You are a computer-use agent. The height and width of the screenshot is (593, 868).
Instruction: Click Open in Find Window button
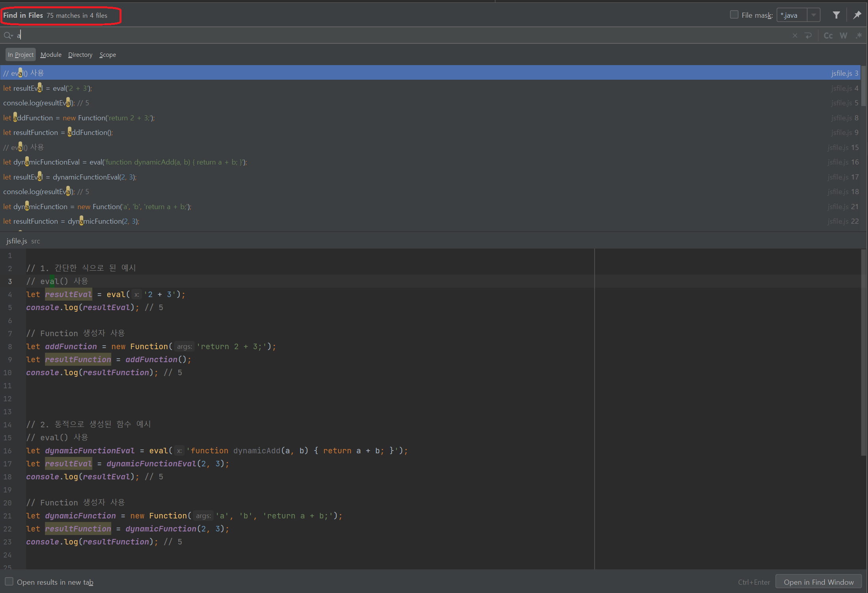click(819, 582)
